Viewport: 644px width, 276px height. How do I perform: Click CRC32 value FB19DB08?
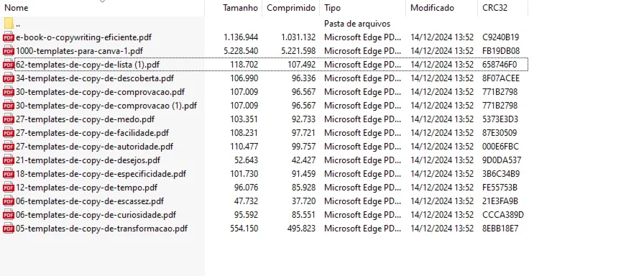pyautogui.click(x=501, y=51)
